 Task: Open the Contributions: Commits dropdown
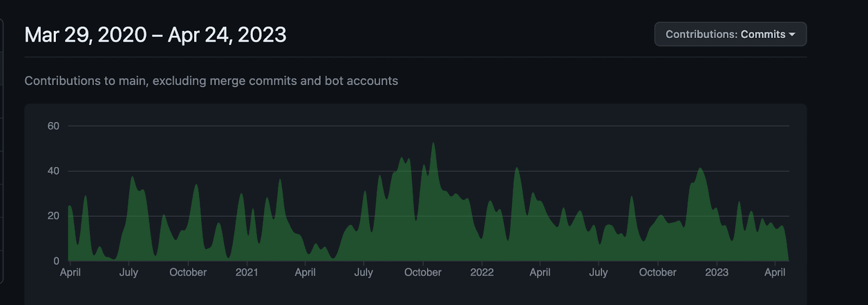point(730,34)
